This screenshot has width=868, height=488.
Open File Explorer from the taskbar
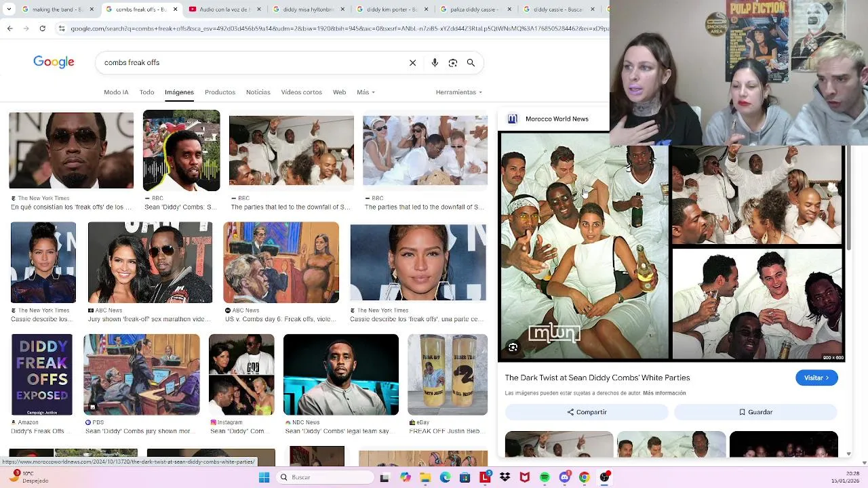(x=425, y=477)
